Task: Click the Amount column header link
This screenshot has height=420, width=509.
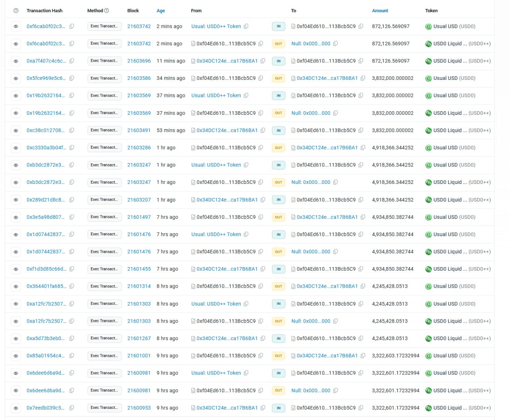Action: 380,11
